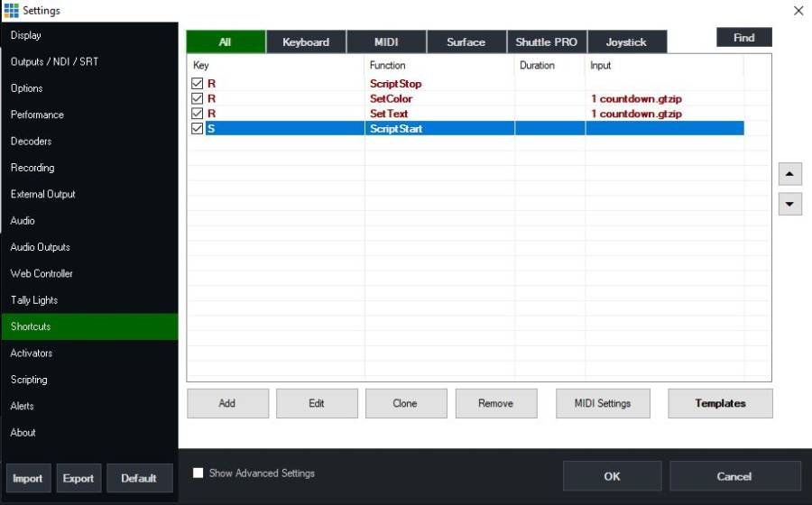Open the Scripting settings category
Viewport: 812px width, 505px height.
(29, 380)
